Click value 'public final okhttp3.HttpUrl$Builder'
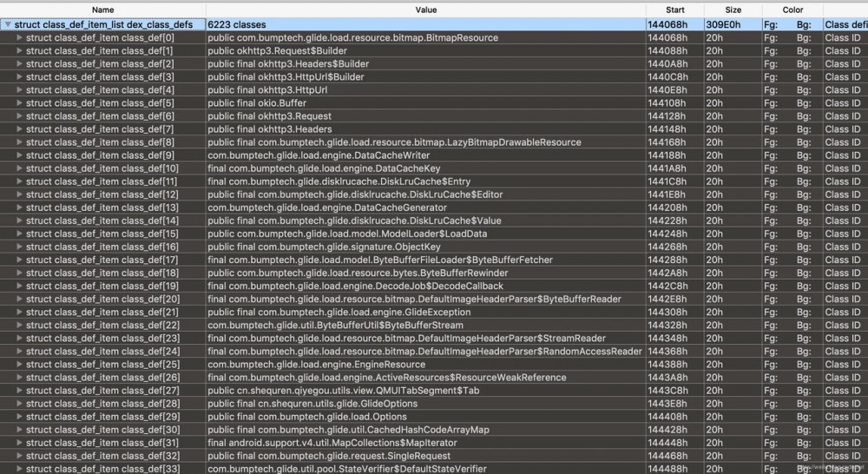Screen dimensions: 868x474 pyautogui.click(x=286, y=77)
